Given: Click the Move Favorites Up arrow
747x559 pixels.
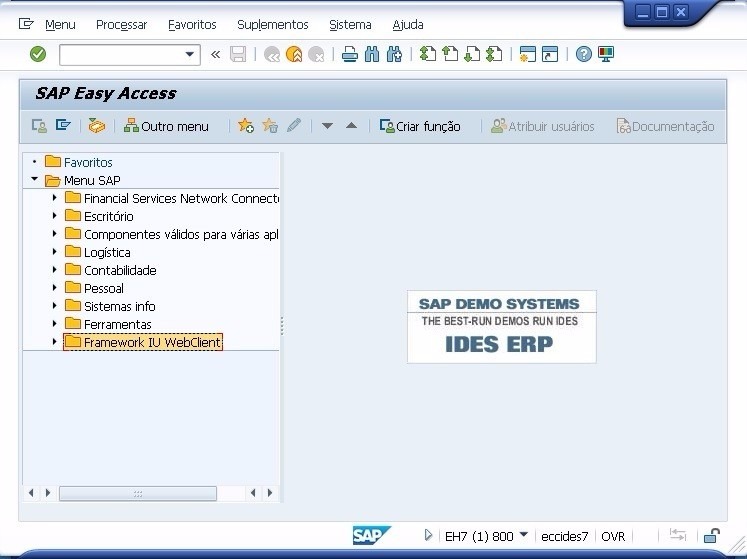Looking at the screenshot, I should pos(352,126).
